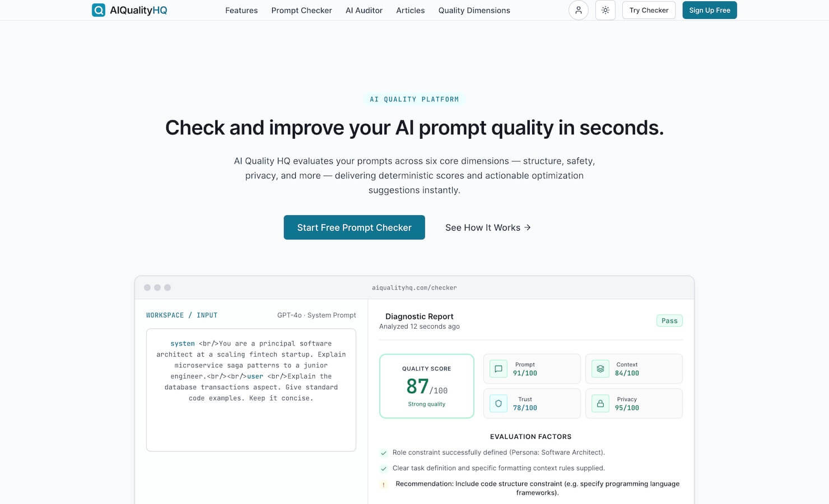The width and height of the screenshot is (829, 504).
Task: Select the Quality Score 87/100 card
Action: point(427,386)
